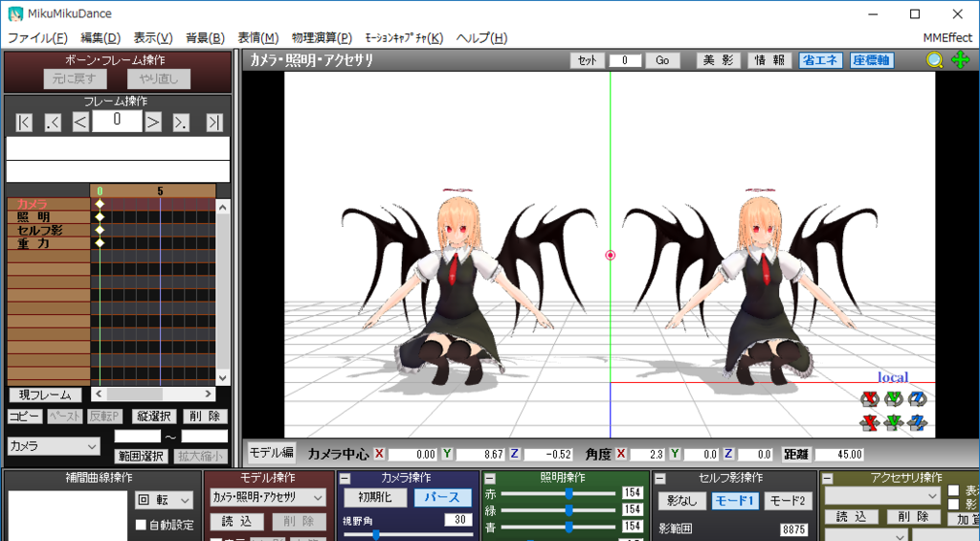The height and width of the screenshot is (541, 980).
Task: Enable the 自動設定 checkbox
Action: pos(141,525)
